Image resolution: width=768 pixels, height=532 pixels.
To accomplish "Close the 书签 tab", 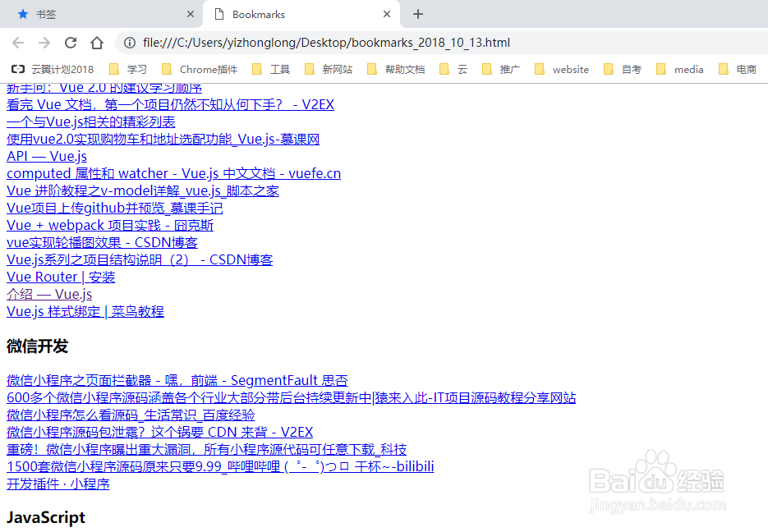I will click(191, 14).
